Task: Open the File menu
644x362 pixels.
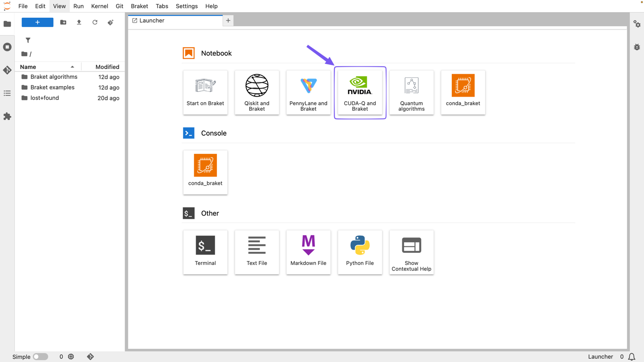Action: coord(23,6)
